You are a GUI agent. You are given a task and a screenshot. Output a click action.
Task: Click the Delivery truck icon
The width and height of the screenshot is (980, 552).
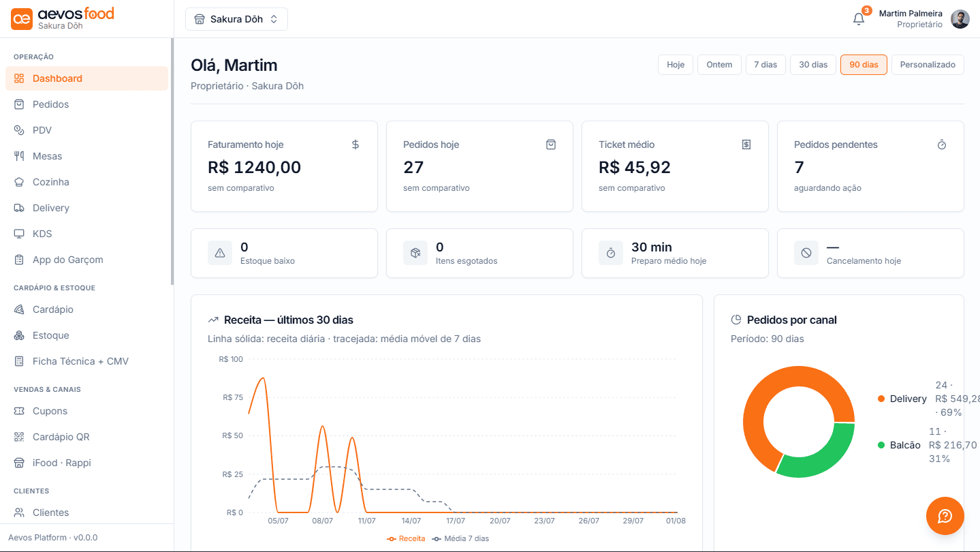tap(19, 208)
